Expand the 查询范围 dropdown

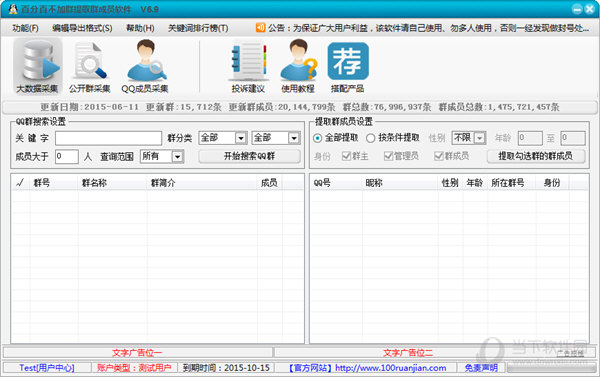coord(177,157)
